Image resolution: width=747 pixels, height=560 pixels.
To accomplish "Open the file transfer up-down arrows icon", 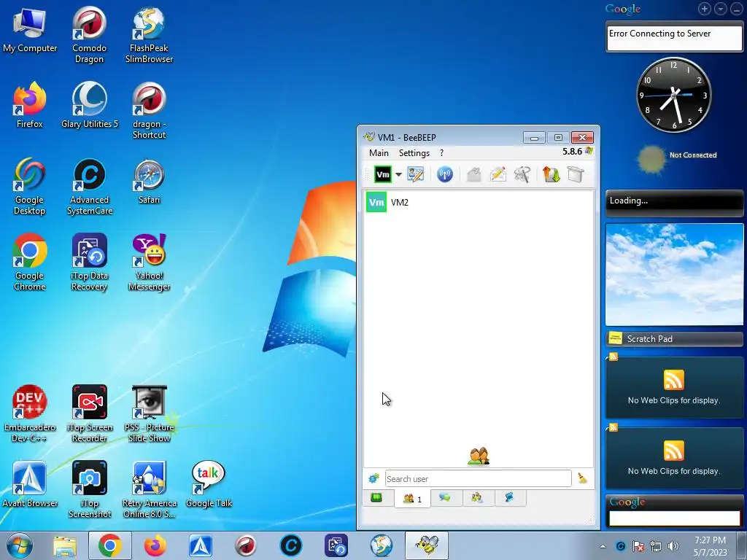I will [x=551, y=174].
